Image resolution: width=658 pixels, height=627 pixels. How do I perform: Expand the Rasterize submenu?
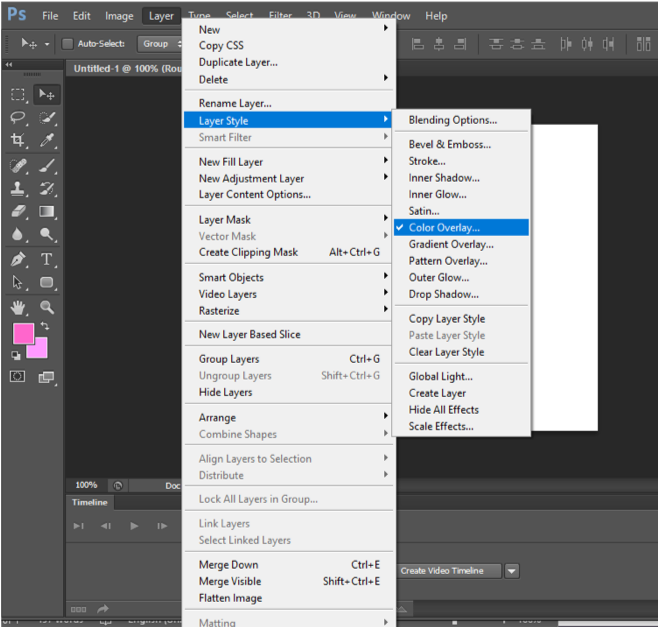point(288,311)
